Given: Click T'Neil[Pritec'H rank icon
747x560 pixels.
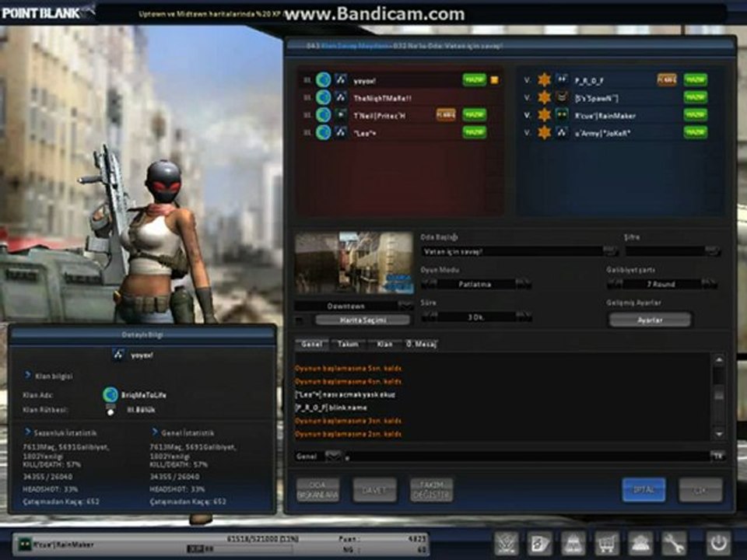Looking at the screenshot, I should pyautogui.click(x=340, y=115).
